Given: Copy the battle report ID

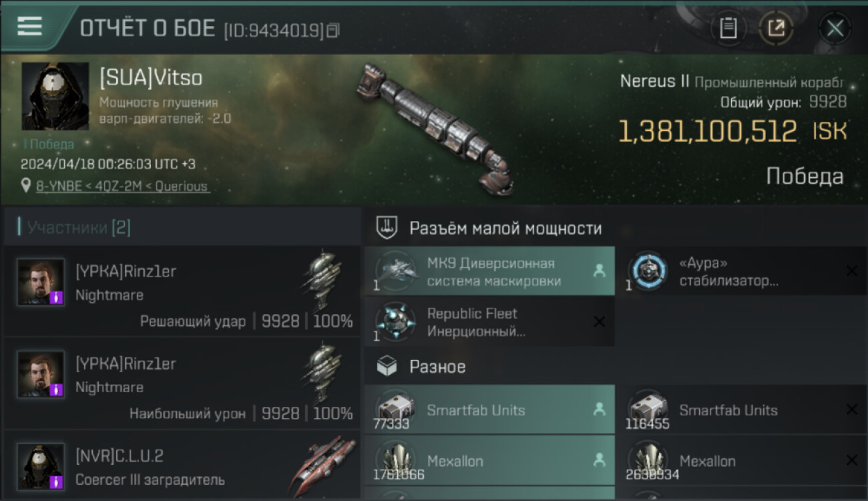Looking at the screenshot, I should (333, 30).
